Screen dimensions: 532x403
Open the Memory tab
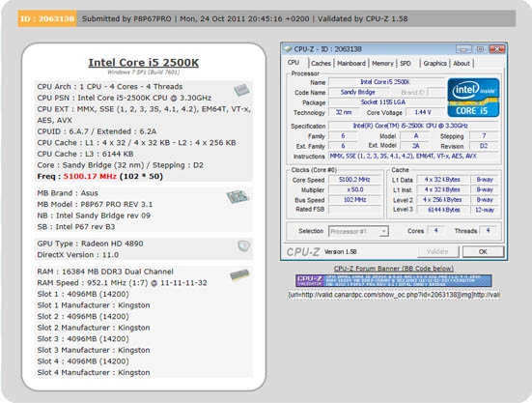point(382,64)
